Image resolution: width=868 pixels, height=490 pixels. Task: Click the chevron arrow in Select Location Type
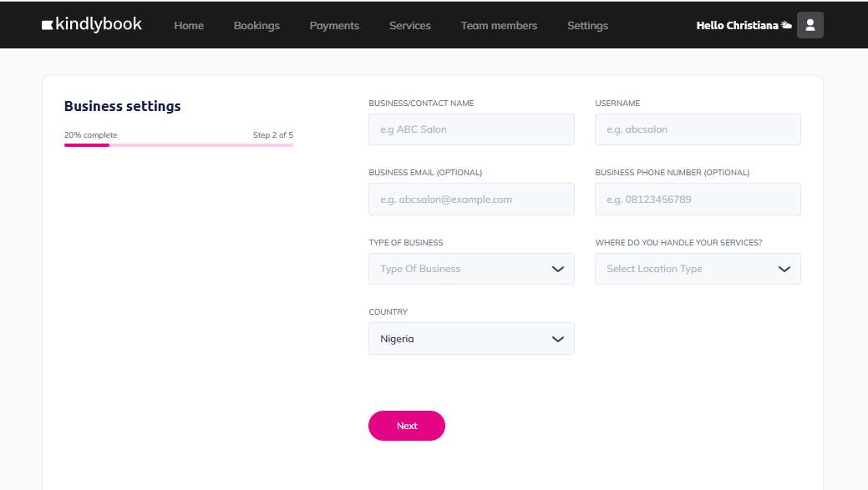pyautogui.click(x=784, y=270)
